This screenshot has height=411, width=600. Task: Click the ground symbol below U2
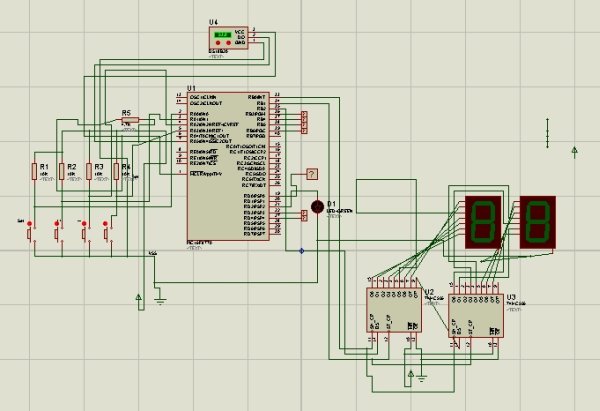(x=421, y=378)
